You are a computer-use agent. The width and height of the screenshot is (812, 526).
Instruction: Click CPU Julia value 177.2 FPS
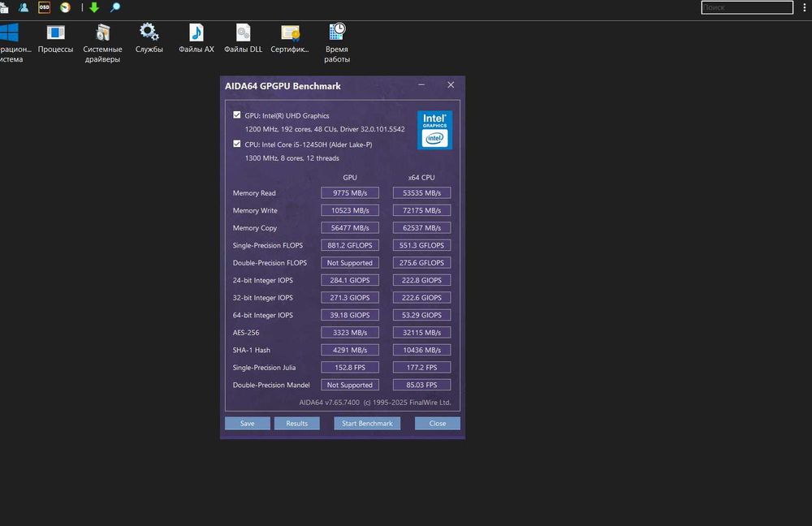click(421, 368)
